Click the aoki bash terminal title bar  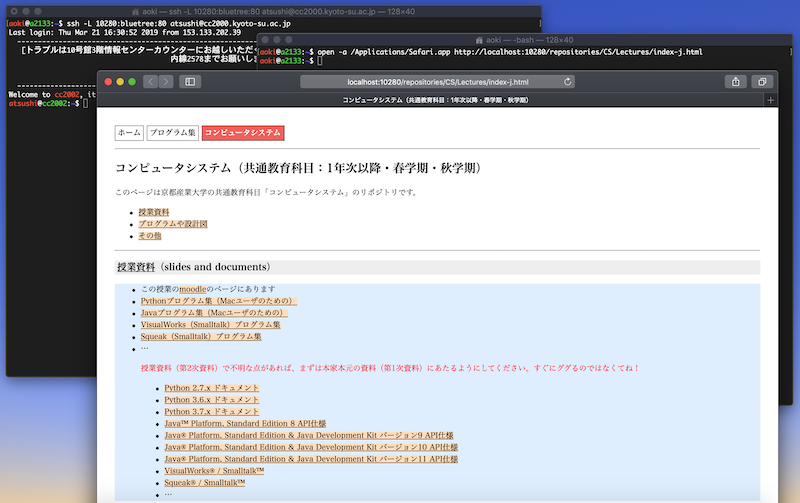point(525,40)
